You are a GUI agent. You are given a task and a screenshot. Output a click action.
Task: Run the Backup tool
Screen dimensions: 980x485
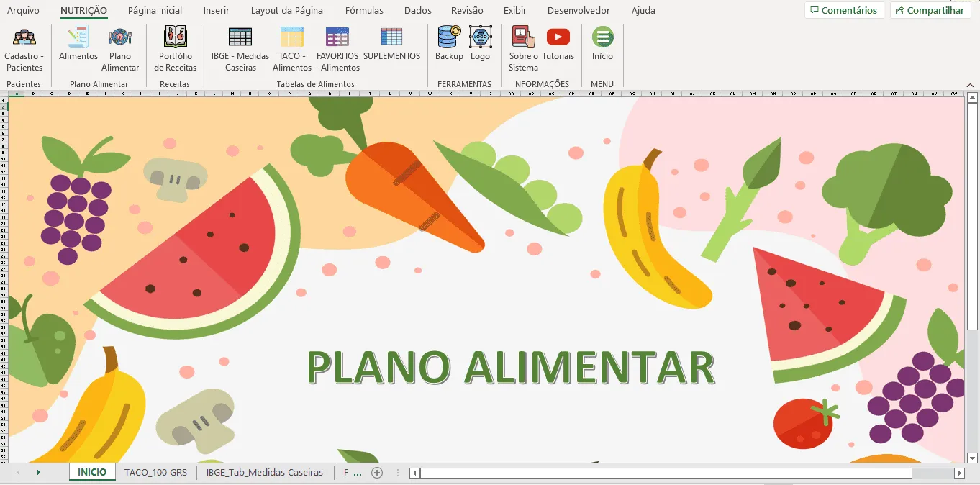click(449, 43)
